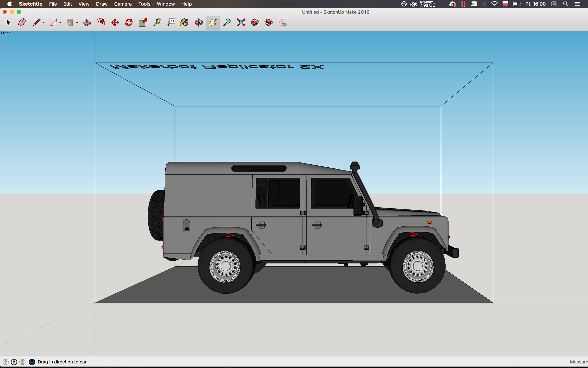588x368 pixels.
Task: Open the Tools menu
Action: coord(144,4)
